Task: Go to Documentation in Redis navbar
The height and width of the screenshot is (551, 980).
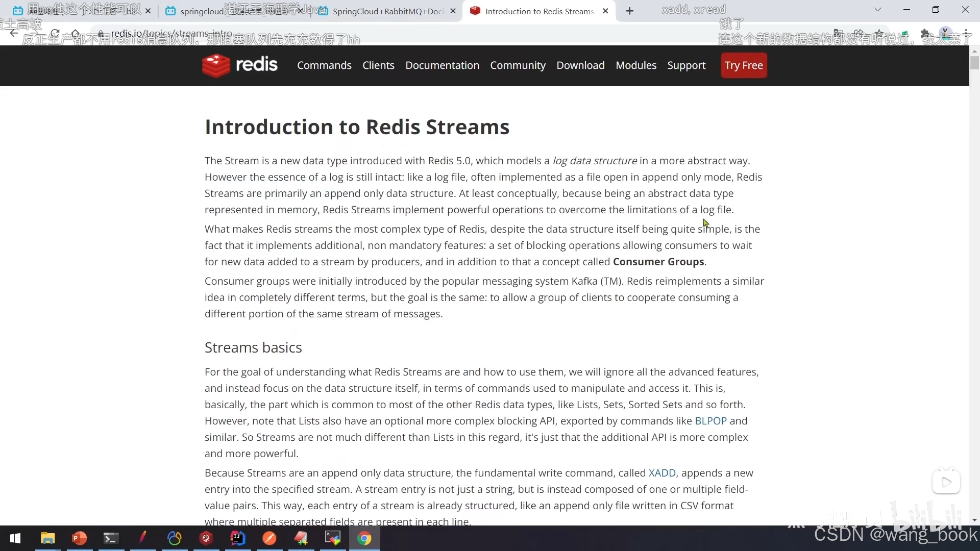Action: tap(442, 65)
